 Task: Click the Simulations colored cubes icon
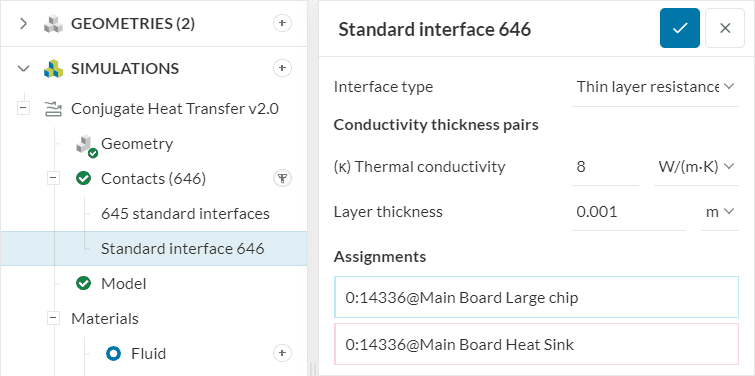53,69
